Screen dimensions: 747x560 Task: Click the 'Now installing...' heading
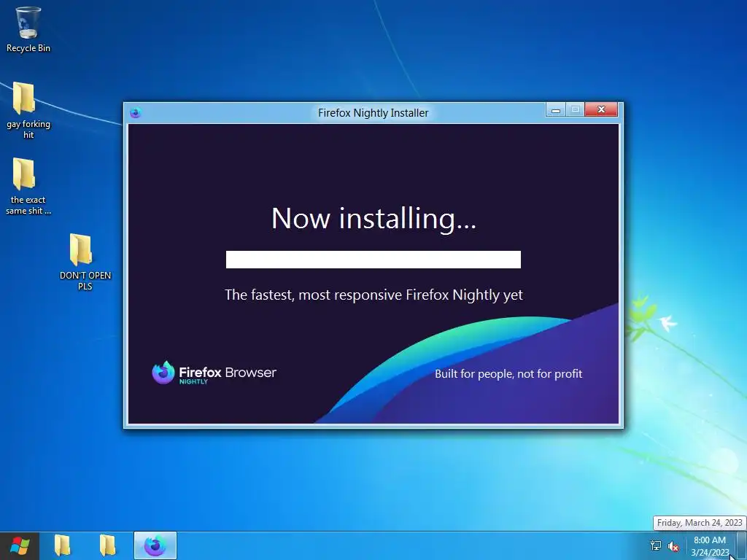[373, 219]
